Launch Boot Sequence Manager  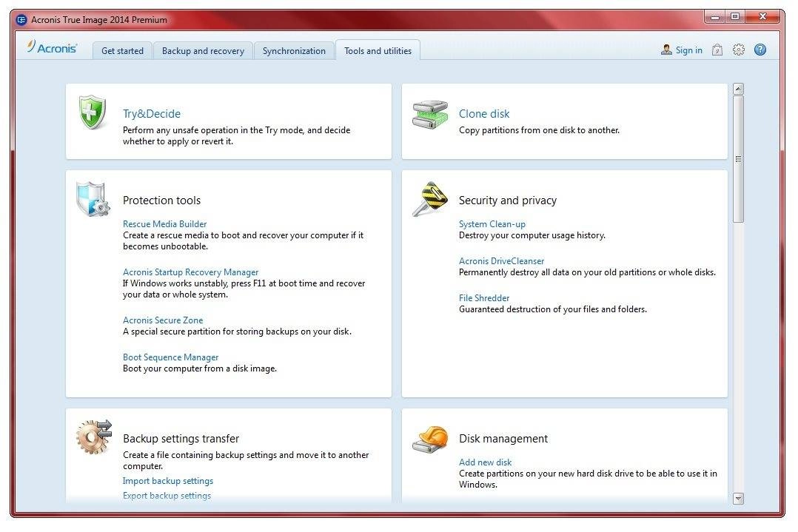pyautogui.click(x=170, y=357)
